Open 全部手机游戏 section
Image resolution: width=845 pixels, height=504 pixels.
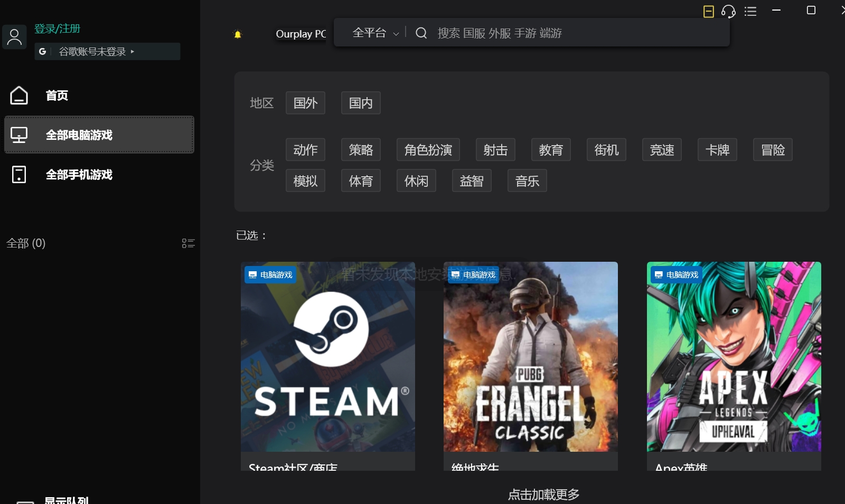[79, 175]
